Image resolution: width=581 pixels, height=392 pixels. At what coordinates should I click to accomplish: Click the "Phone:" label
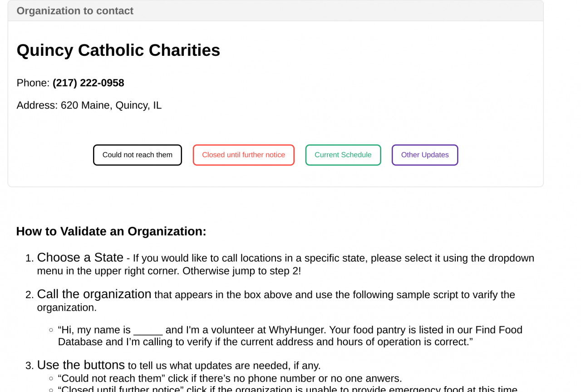pos(33,83)
